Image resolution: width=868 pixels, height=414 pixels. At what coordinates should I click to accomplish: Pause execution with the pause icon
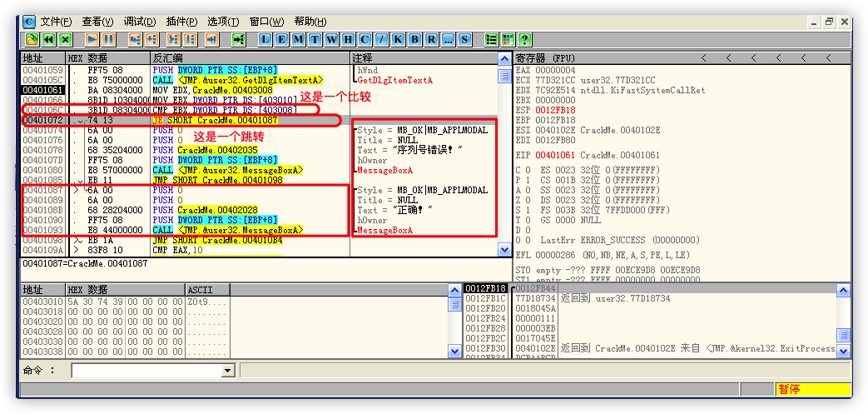[108, 39]
